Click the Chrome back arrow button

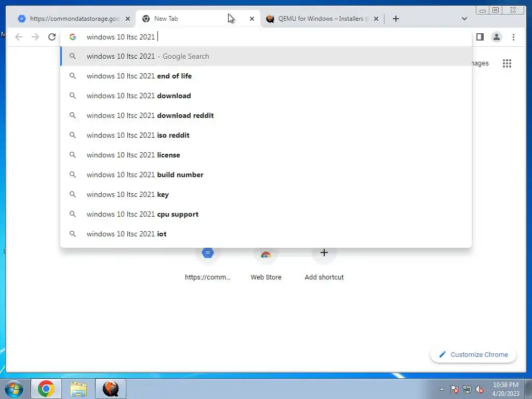coord(19,37)
